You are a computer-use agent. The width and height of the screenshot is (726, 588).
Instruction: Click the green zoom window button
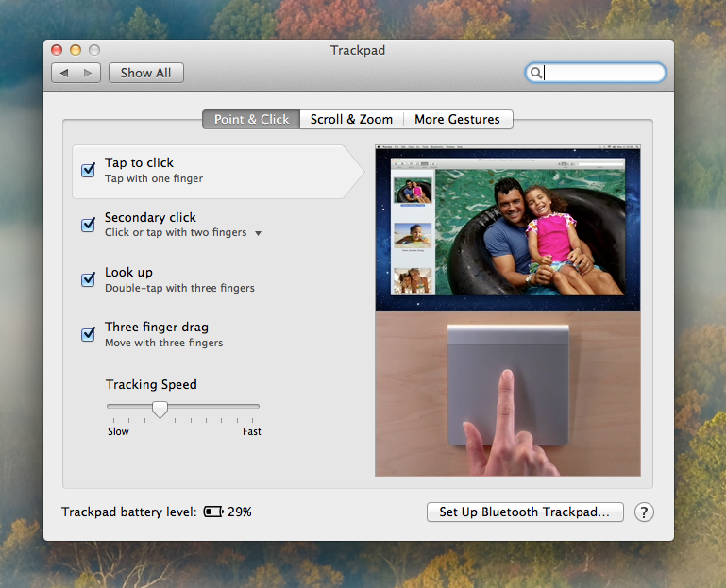pos(93,50)
